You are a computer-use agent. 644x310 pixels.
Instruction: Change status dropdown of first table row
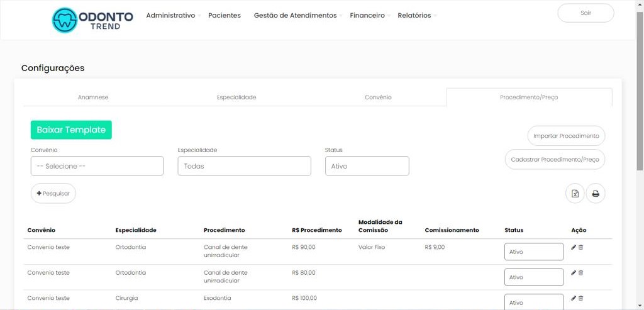click(x=533, y=252)
